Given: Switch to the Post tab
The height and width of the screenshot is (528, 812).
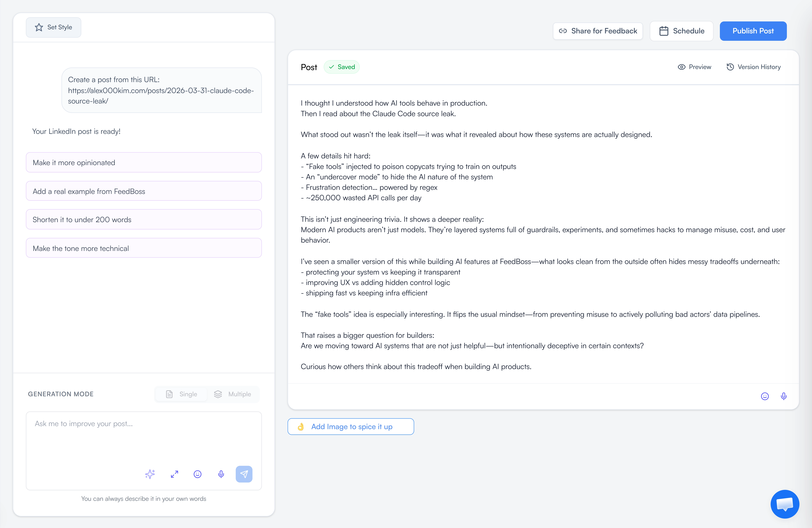Looking at the screenshot, I should 309,67.
